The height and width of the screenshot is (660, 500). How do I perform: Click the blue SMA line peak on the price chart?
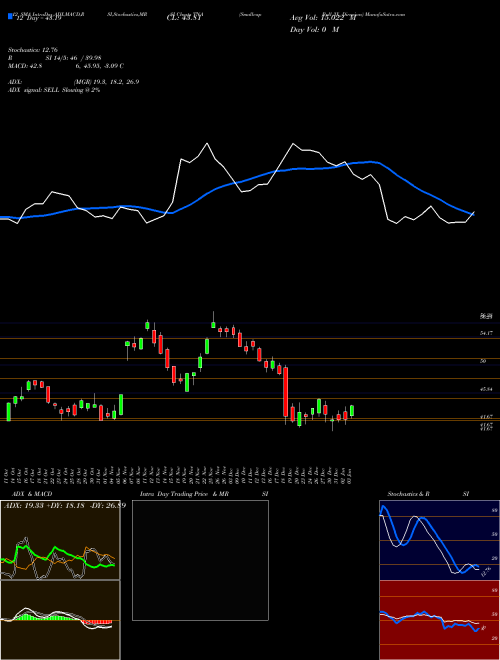(370, 162)
